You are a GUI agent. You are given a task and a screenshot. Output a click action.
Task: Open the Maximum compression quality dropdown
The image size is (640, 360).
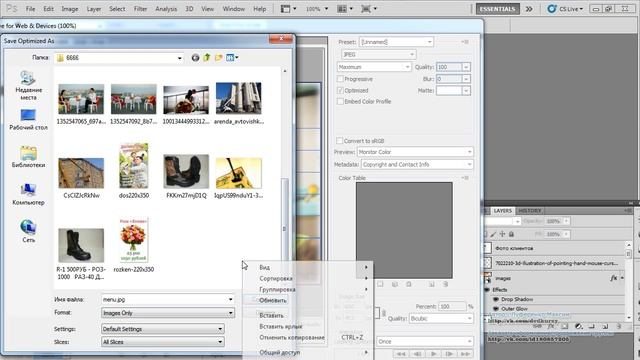(373, 67)
